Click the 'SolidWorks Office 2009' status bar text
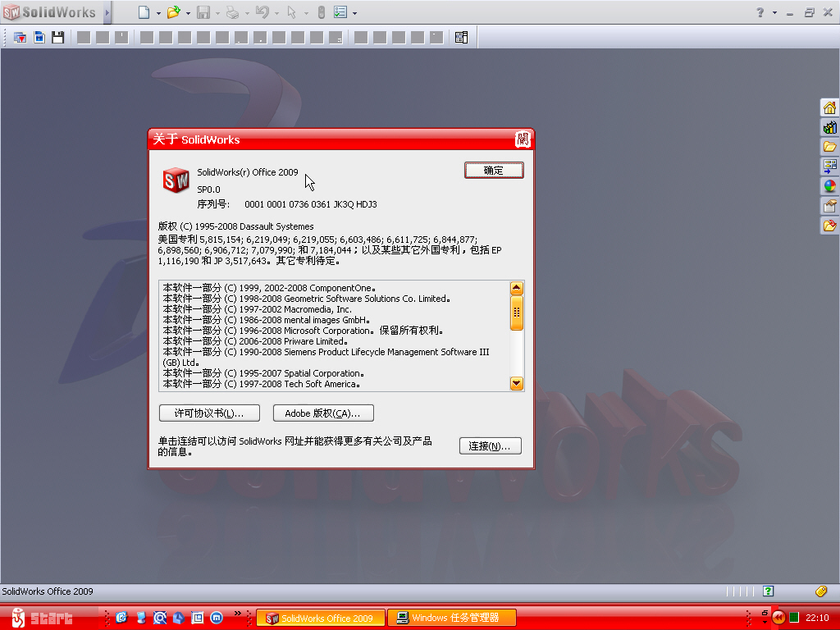Viewport: 840px width, 630px height. pyautogui.click(x=47, y=591)
